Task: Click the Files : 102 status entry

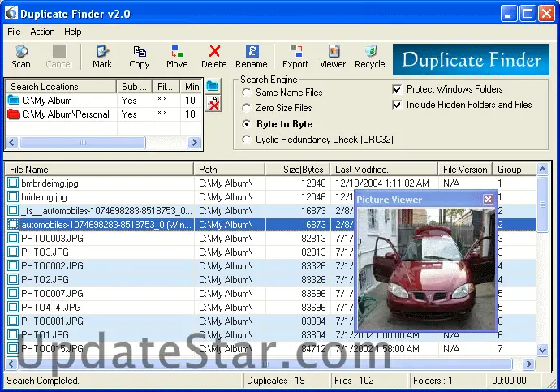Action: point(354,381)
